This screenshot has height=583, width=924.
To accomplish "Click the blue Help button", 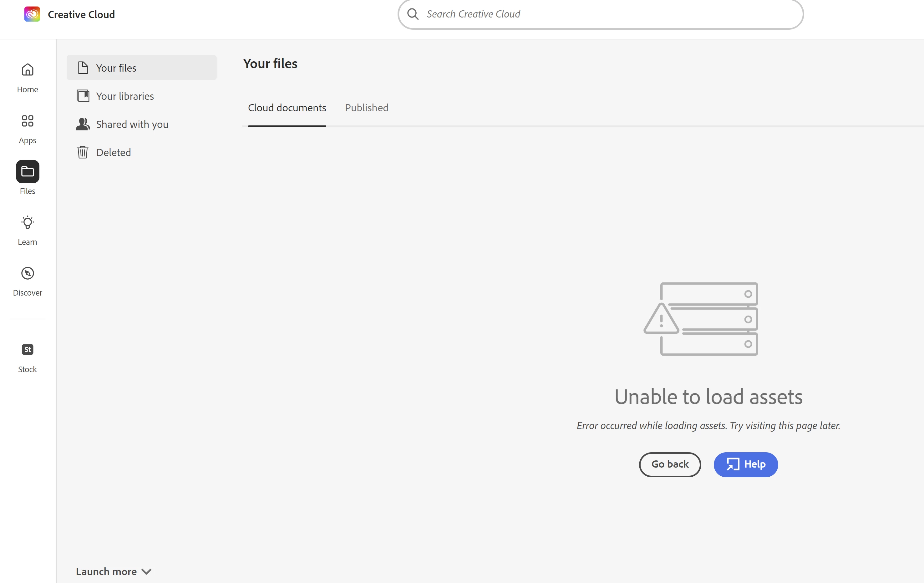I will click(x=745, y=464).
